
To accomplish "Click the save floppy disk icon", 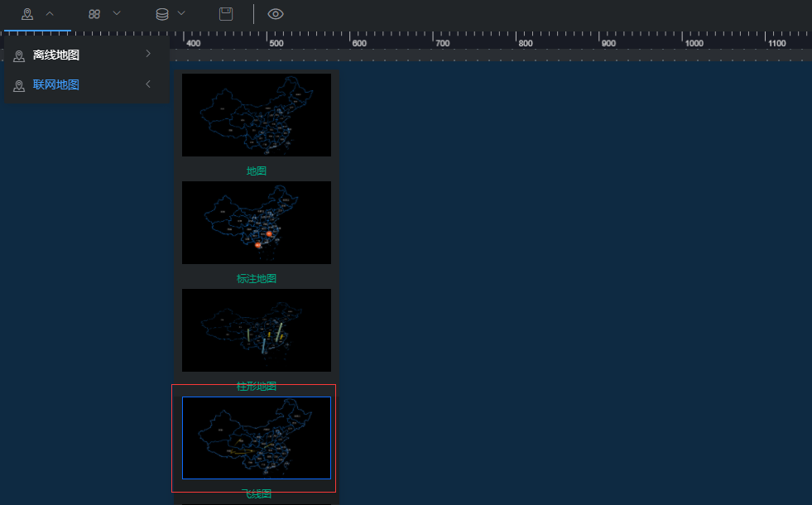I will tap(226, 14).
